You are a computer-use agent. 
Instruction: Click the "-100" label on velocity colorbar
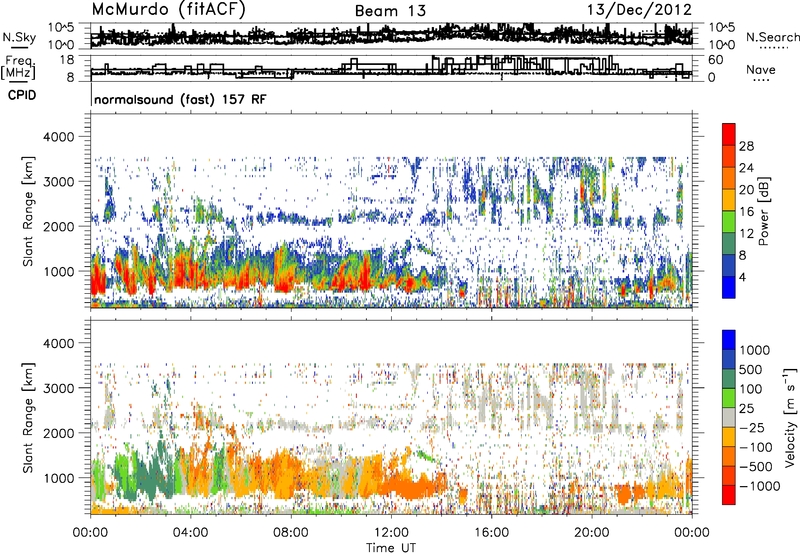click(x=755, y=447)
